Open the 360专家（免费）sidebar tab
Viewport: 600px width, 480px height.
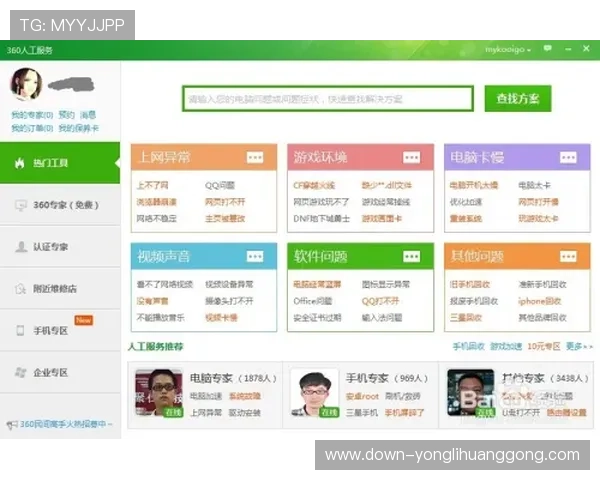(x=60, y=205)
